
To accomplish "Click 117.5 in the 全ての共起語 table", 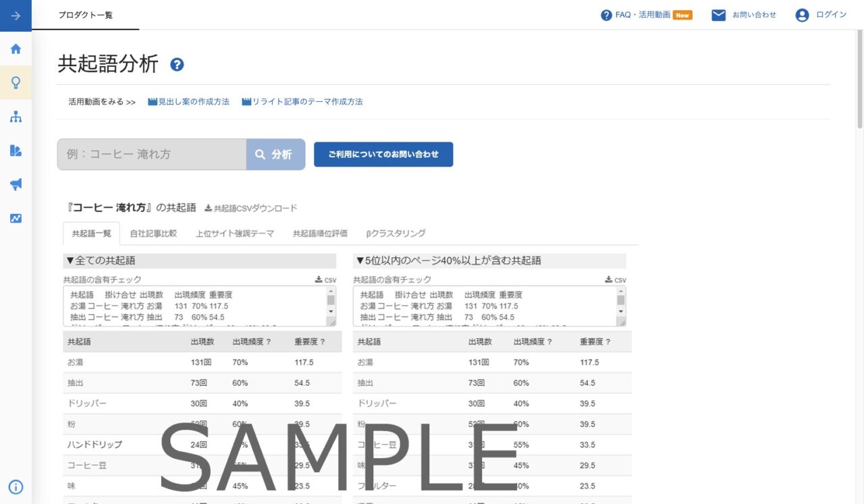I will (x=304, y=362).
